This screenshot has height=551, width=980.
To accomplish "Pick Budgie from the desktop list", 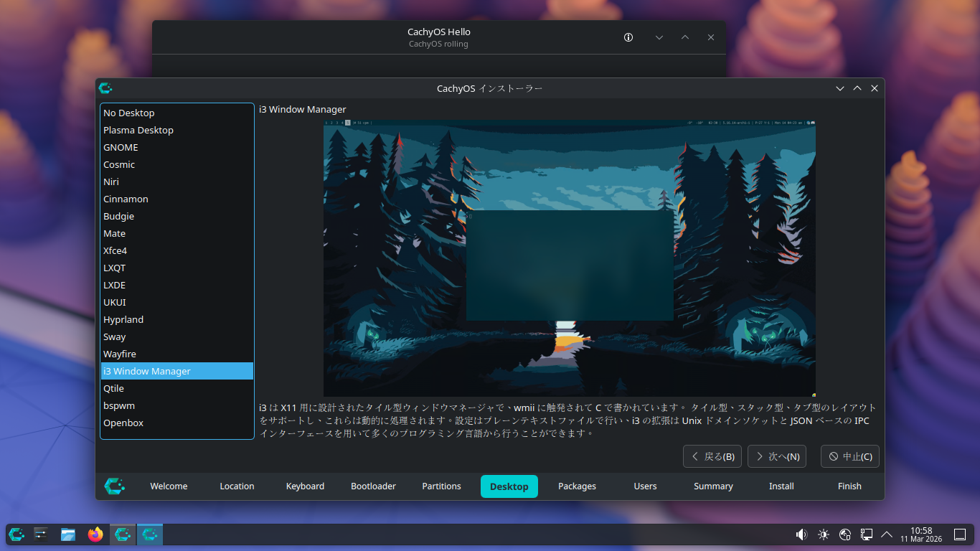I will (177, 216).
